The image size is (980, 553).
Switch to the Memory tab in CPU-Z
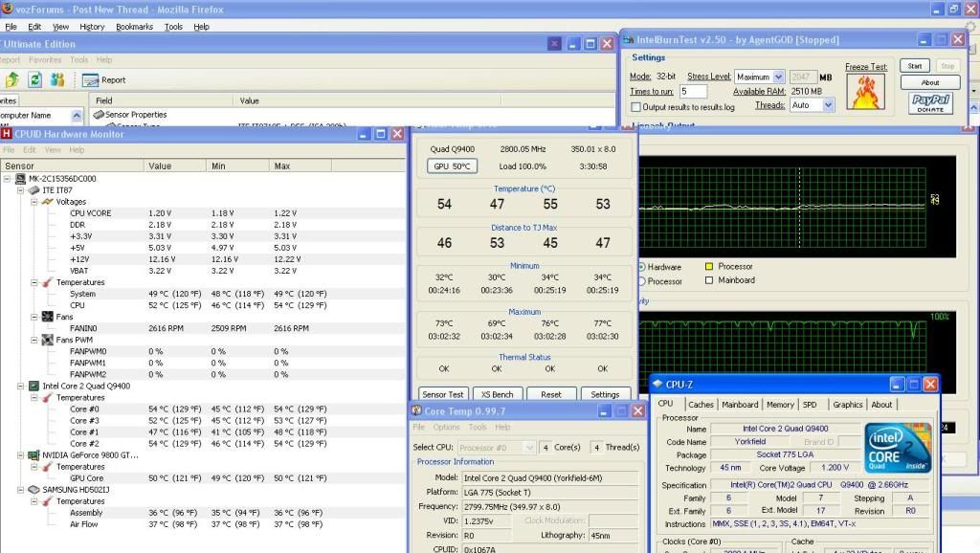coord(780,405)
